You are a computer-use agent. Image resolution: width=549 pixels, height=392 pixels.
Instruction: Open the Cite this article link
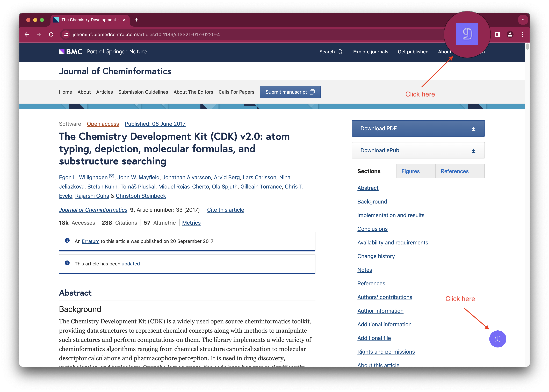tap(225, 210)
